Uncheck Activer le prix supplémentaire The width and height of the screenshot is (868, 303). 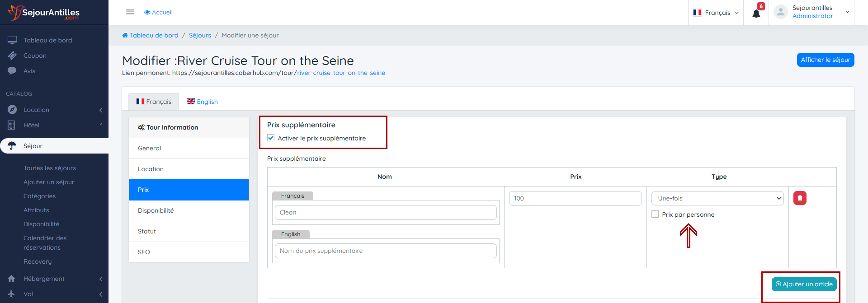point(271,138)
